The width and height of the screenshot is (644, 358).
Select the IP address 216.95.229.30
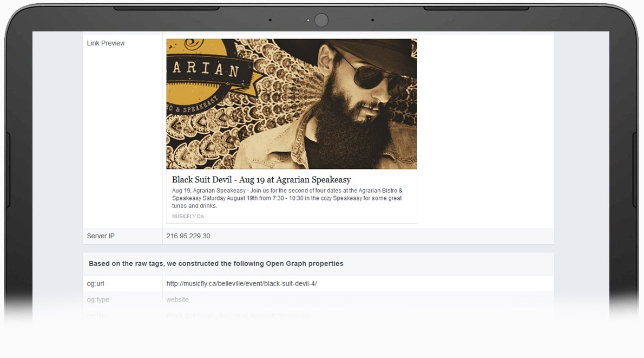click(x=188, y=236)
